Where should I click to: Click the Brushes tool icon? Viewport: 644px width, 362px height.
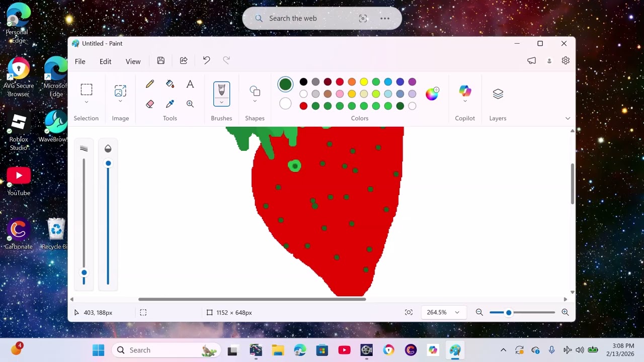tap(221, 90)
